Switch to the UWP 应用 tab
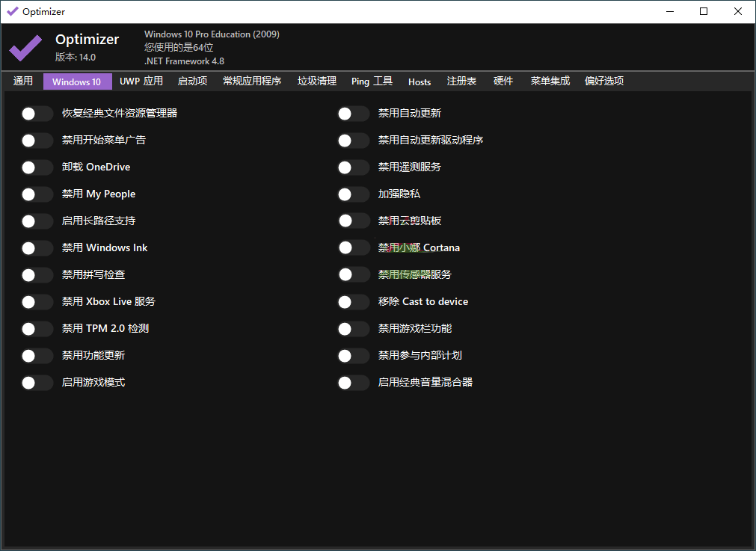This screenshot has height=551, width=756. (x=141, y=81)
